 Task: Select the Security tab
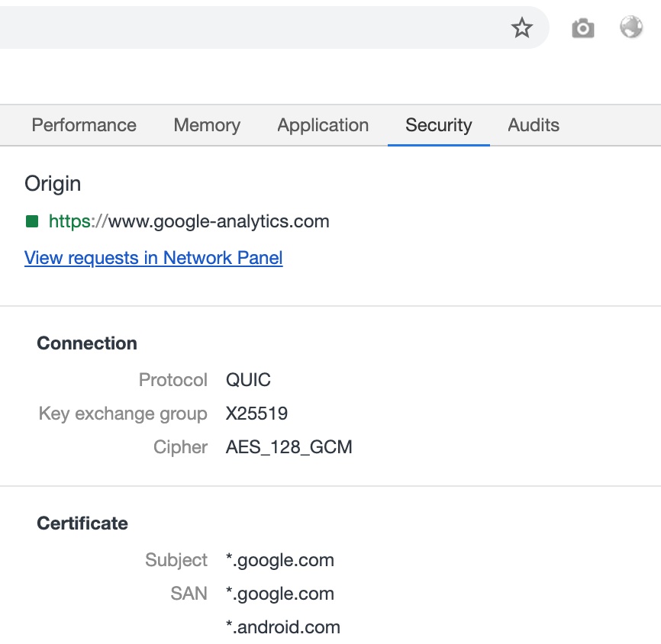point(439,125)
